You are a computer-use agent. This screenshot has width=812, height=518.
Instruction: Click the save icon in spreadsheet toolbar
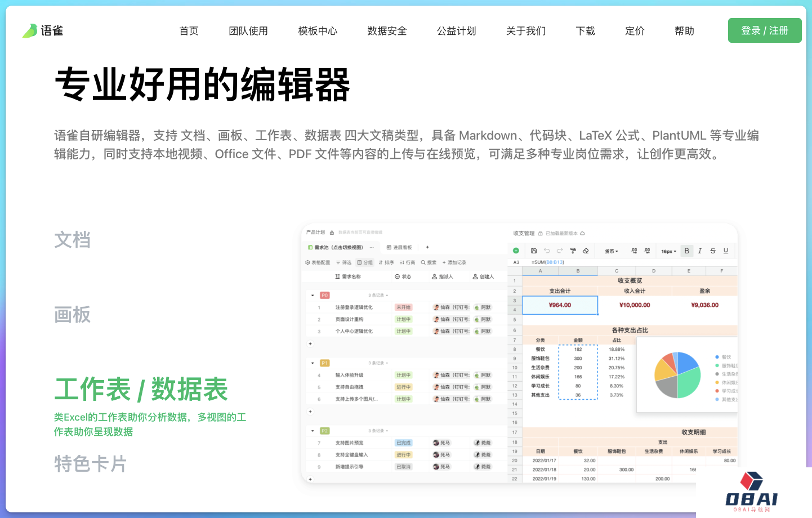coord(534,251)
